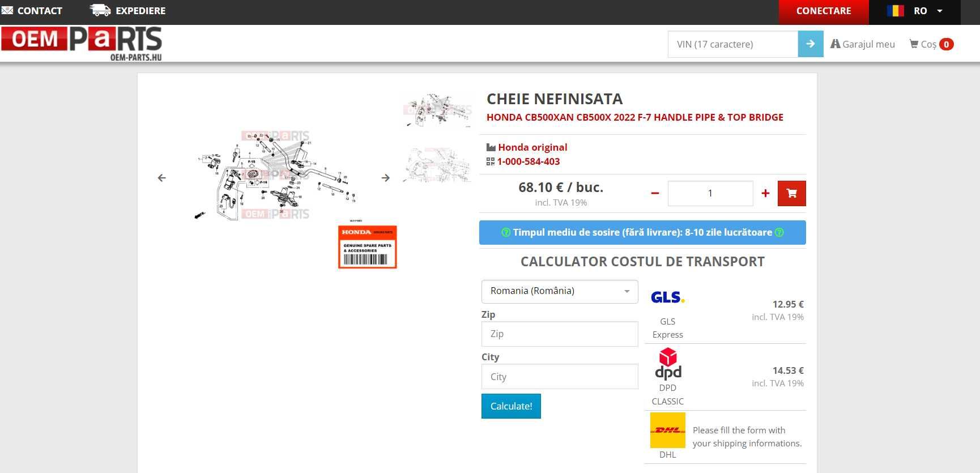
Task: Focus the City input field
Action: coord(560,377)
